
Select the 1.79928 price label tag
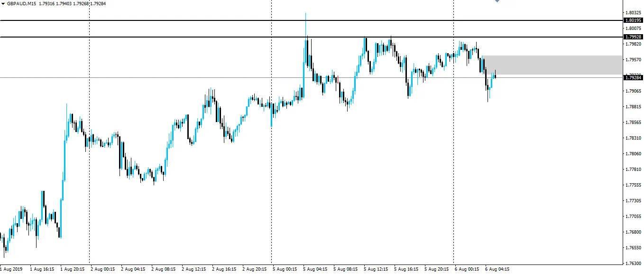click(634, 37)
